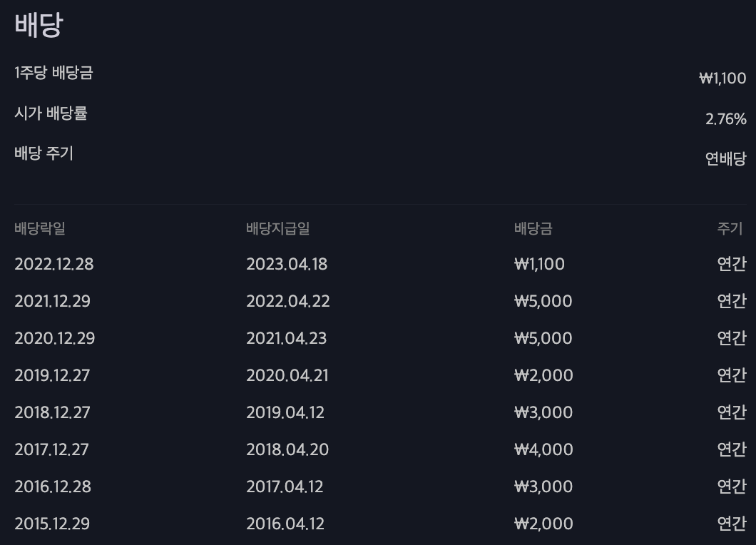Click the ₩1,100 dividend per share value
Screen dimensions: 756x545
[x=722, y=78]
